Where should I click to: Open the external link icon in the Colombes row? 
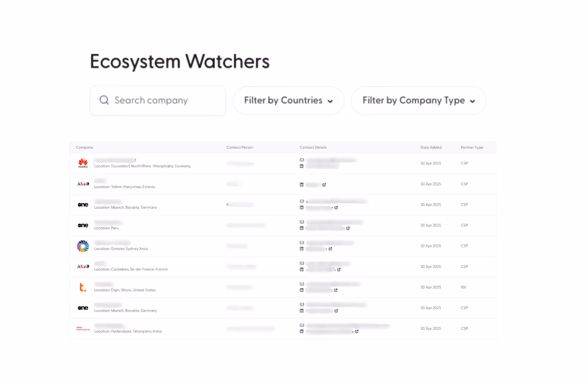pos(339,269)
